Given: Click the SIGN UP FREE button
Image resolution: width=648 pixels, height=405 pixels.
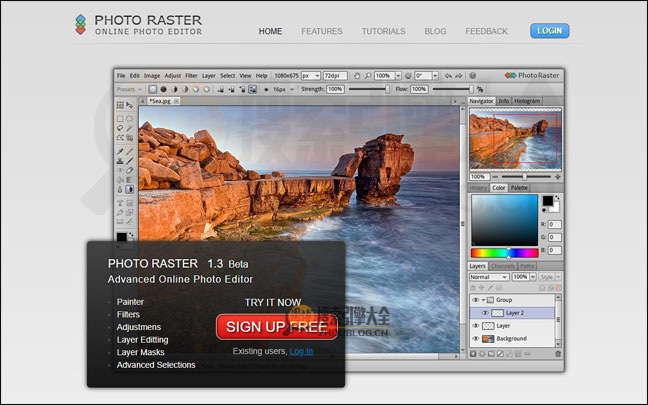Looking at the screenshot, I should pyautogui.click(x=277, y=327).
